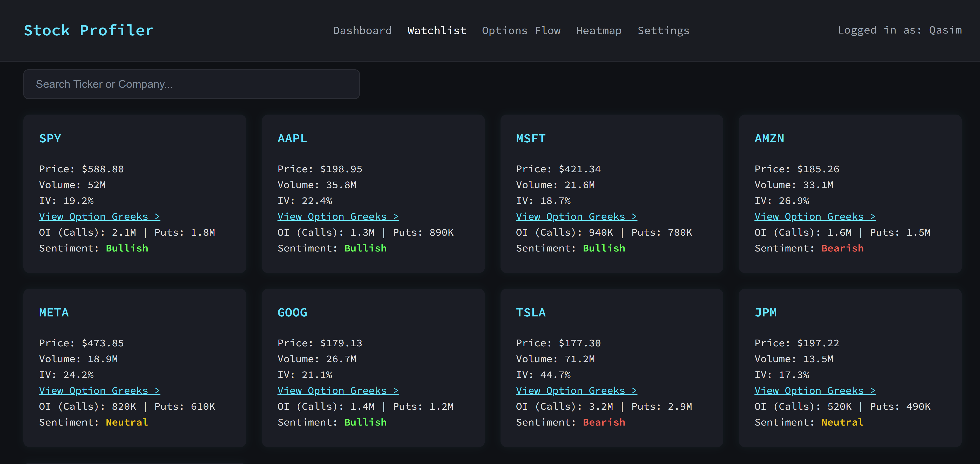This screenshot has width=980, height=464.
Task: Click AAPL 'Price: $198.95' line
Action: pyautogui.click(x=320, y=169)
